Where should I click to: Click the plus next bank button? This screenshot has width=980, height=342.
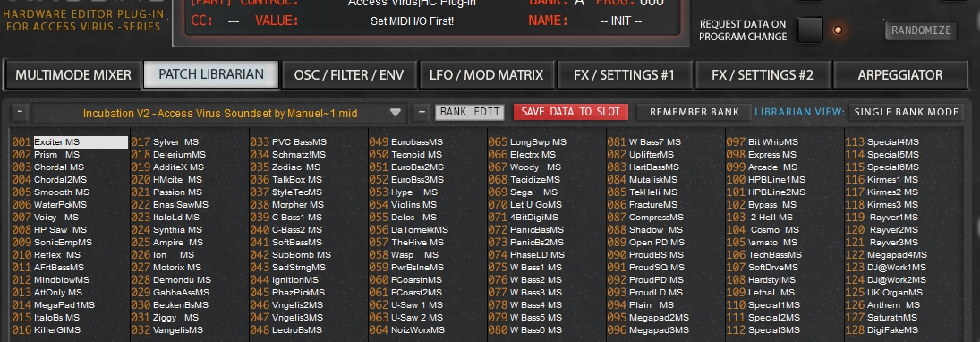pos(422,112)
